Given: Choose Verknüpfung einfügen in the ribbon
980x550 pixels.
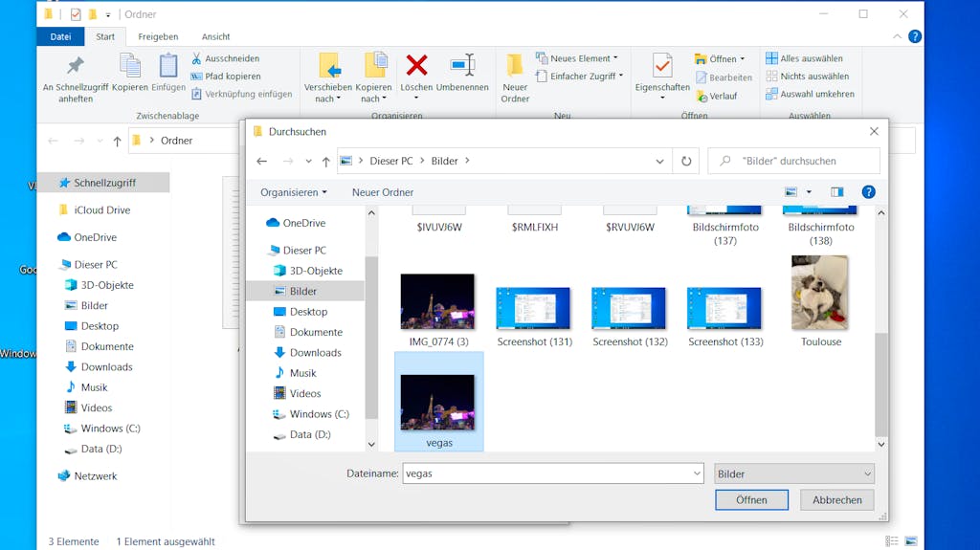Looking at the screenshot, I should pos(241,94).
